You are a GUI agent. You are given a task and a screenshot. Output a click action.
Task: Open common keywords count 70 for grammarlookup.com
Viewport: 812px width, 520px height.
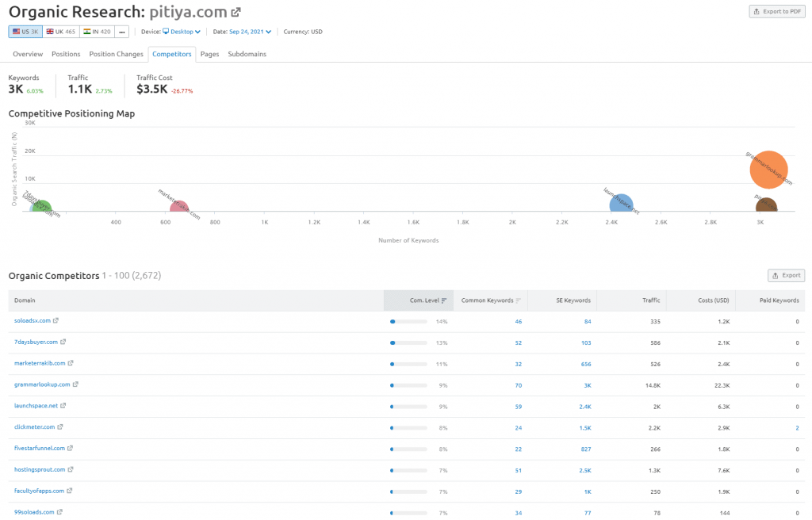tap(519, 385)
